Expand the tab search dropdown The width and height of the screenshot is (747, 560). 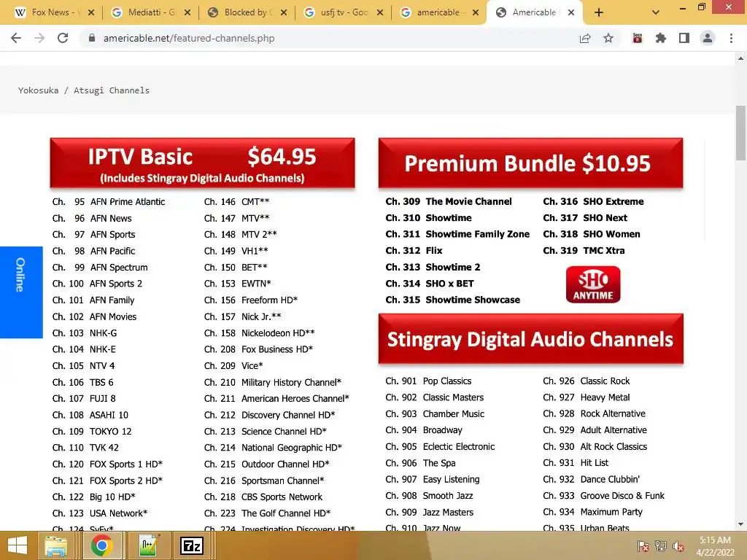point(656,13)
